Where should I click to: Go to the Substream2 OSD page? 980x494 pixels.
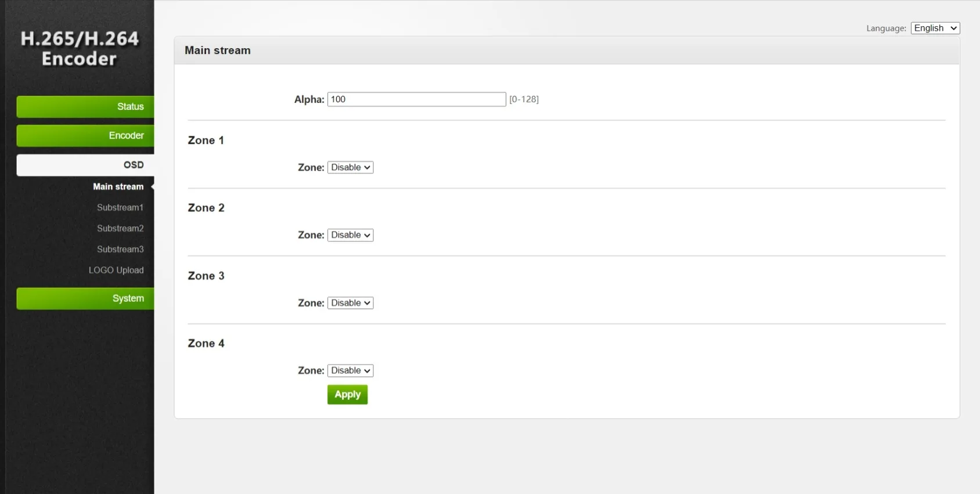click(x=120, y=229)
